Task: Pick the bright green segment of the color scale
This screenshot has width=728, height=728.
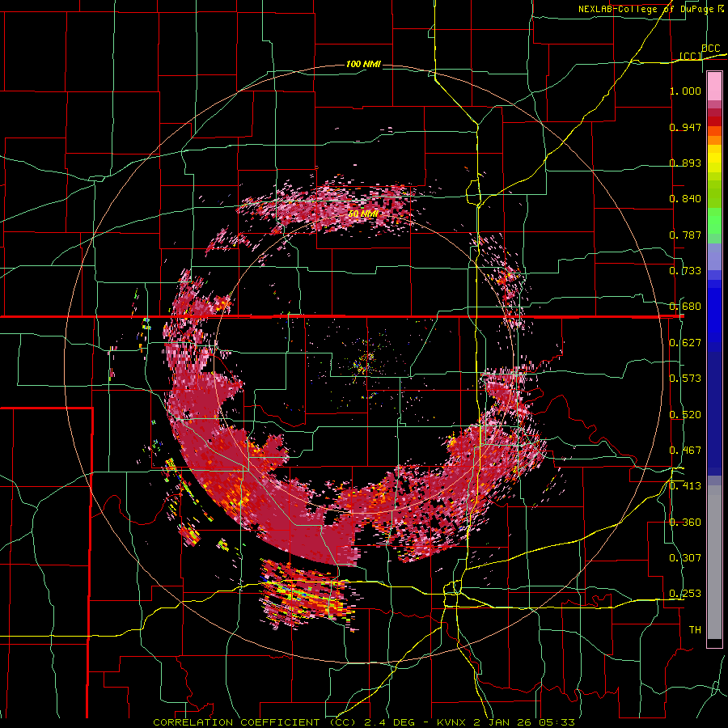Action: pos(714,221)
